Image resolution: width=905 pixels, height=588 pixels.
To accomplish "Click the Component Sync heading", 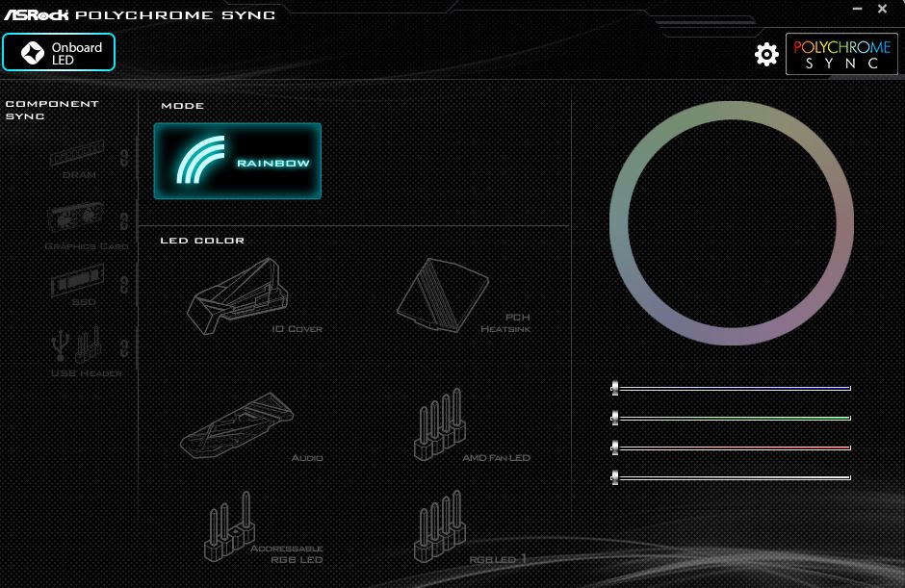I will tap(52, 110).
